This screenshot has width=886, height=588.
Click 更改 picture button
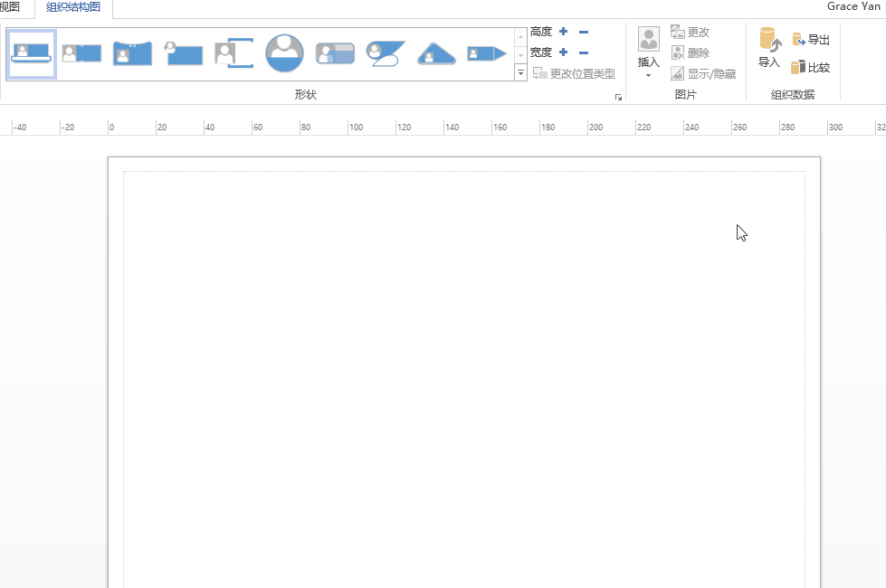[x=690, y=33]
